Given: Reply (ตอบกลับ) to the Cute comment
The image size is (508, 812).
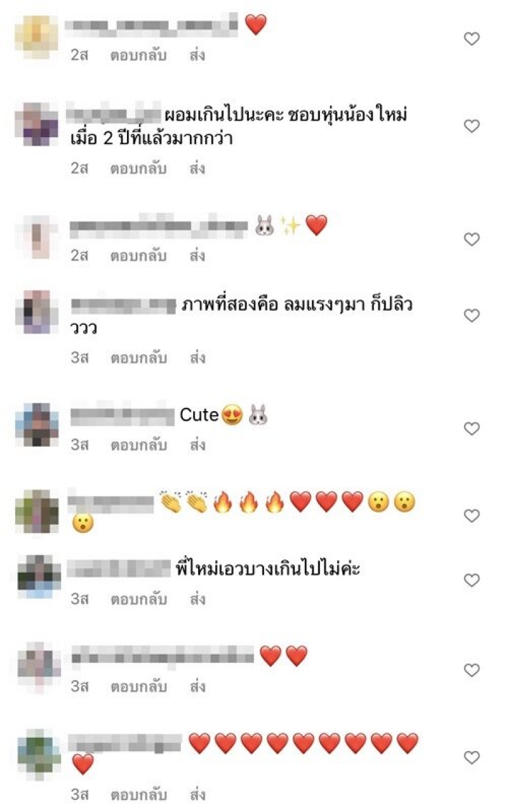Looking at the screenshot, I should point(138,445).
